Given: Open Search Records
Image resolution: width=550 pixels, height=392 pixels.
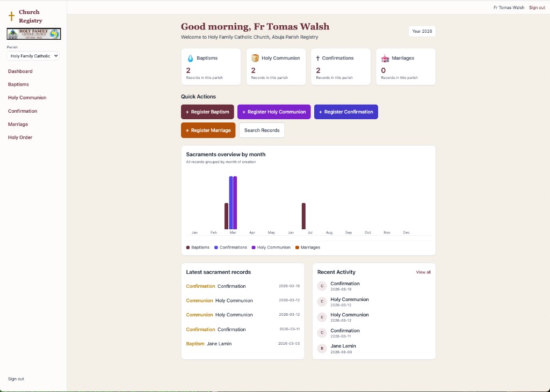Looking at the screenshot, I should [262, 130].
